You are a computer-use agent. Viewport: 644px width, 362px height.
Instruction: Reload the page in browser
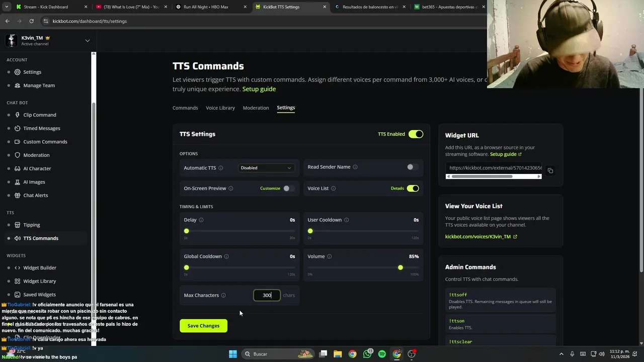(x=31, y=21)
